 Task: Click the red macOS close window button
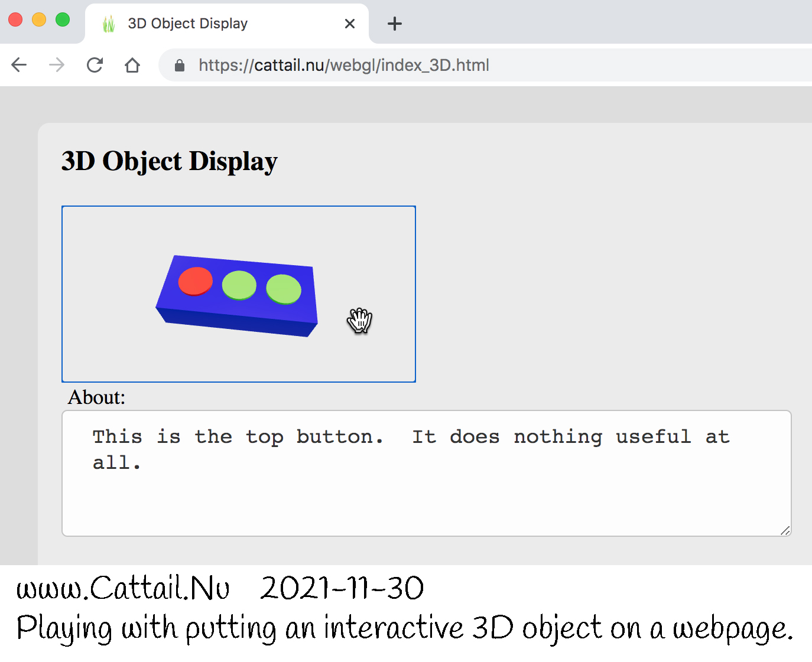coord(15,19)
